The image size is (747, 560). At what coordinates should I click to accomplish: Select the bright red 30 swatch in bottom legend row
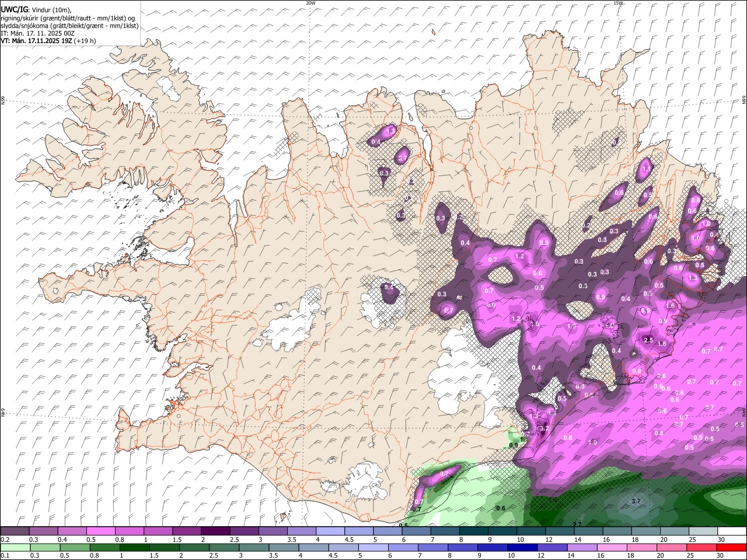(732, 547)
